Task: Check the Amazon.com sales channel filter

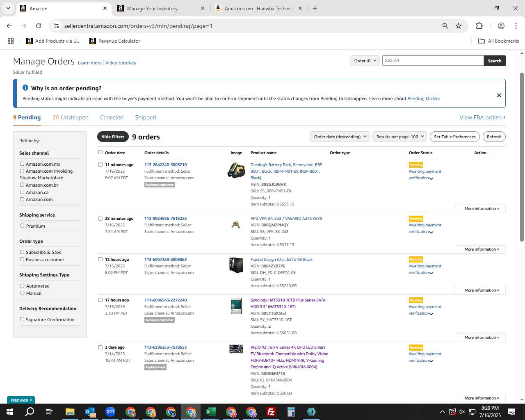Action: (x=22, y=199)
